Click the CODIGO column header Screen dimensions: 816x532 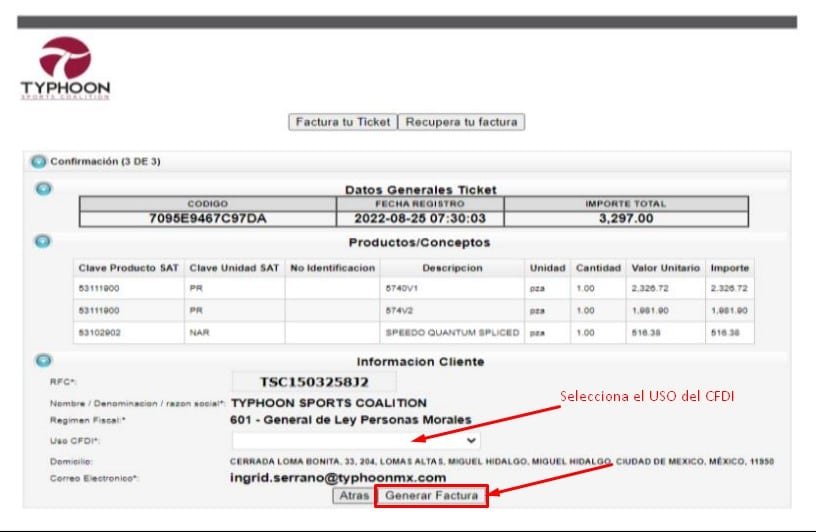pos(208,204)
